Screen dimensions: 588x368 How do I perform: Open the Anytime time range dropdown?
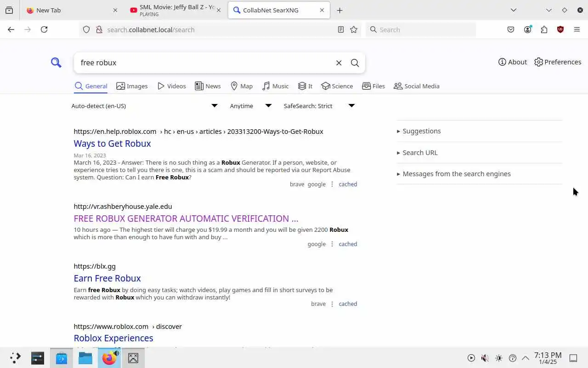[x=250, y=106]
